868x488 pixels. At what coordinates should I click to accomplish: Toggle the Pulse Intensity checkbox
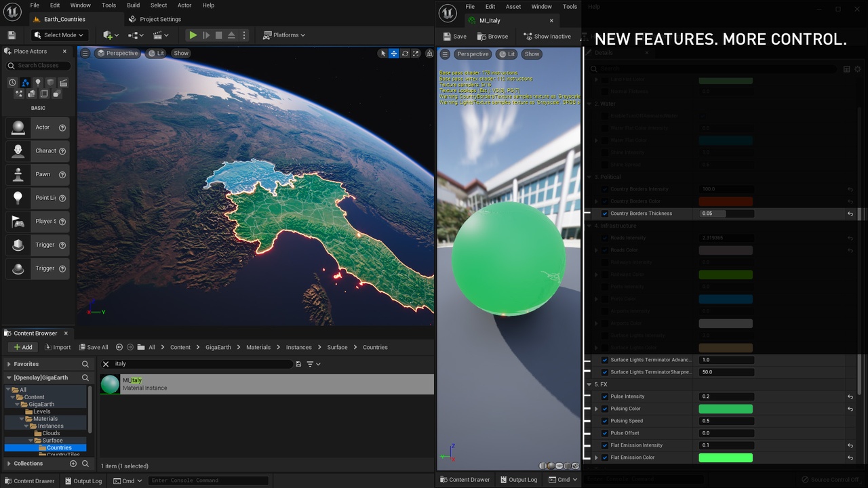tap(605, 396)
